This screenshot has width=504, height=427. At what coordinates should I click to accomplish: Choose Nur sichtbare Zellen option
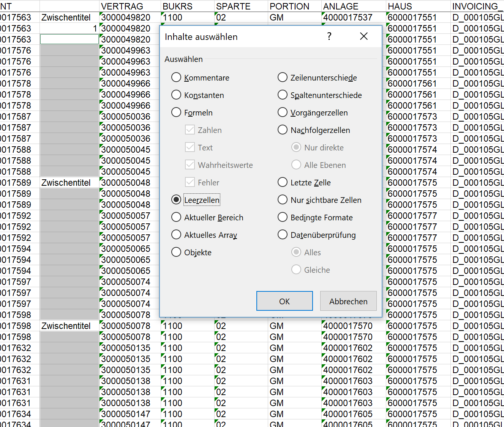click(283, 200)
